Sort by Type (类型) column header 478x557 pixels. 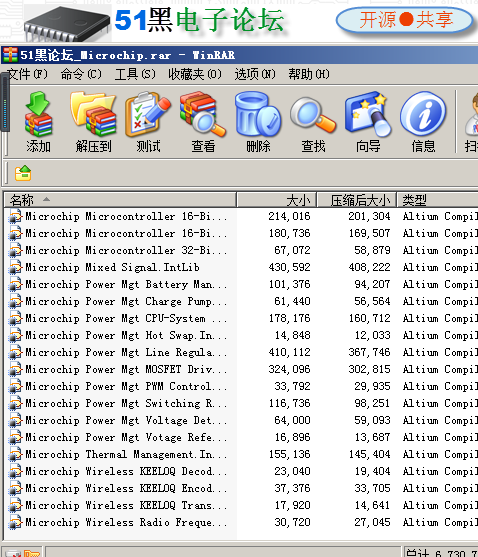click(x=438, y=200)
